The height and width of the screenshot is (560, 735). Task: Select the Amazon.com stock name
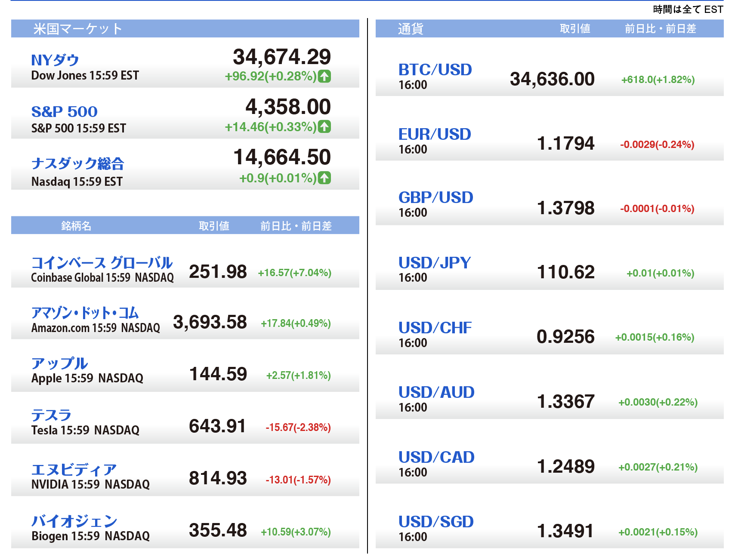pos(85,313)
